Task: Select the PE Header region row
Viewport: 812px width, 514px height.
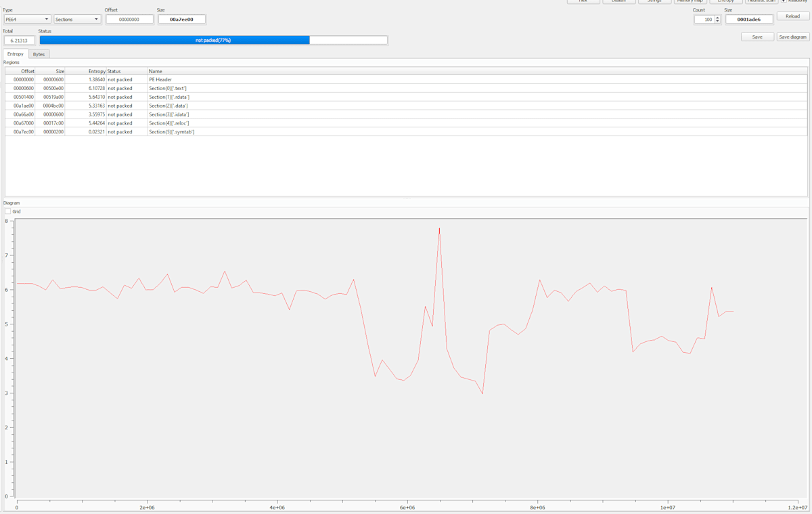Action: pos(406,79)
